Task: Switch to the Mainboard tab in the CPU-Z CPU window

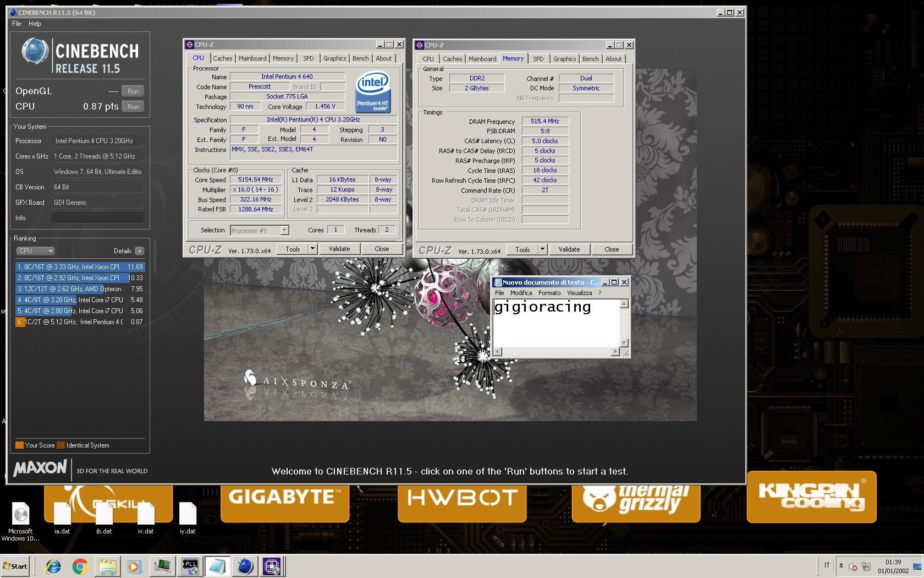Action: pos(252,58)
